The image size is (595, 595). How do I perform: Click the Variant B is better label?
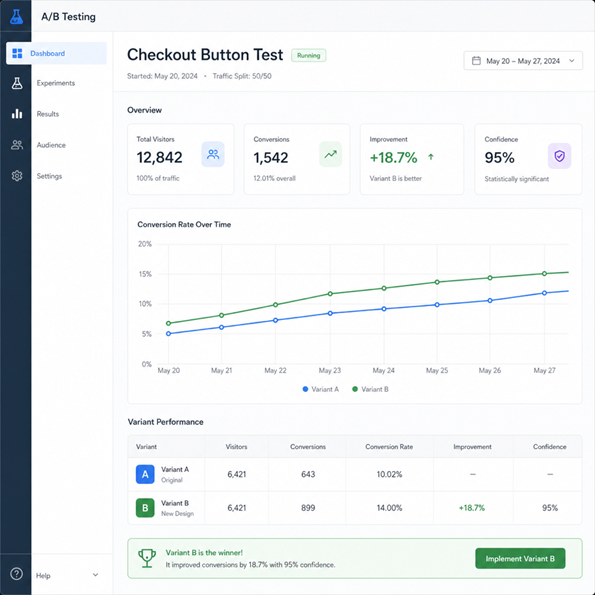click(x=396, y=178)
